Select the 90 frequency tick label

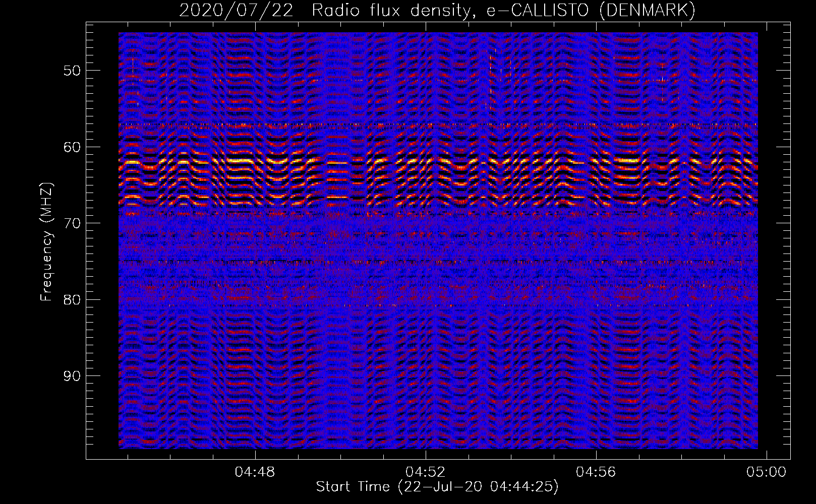73,376
